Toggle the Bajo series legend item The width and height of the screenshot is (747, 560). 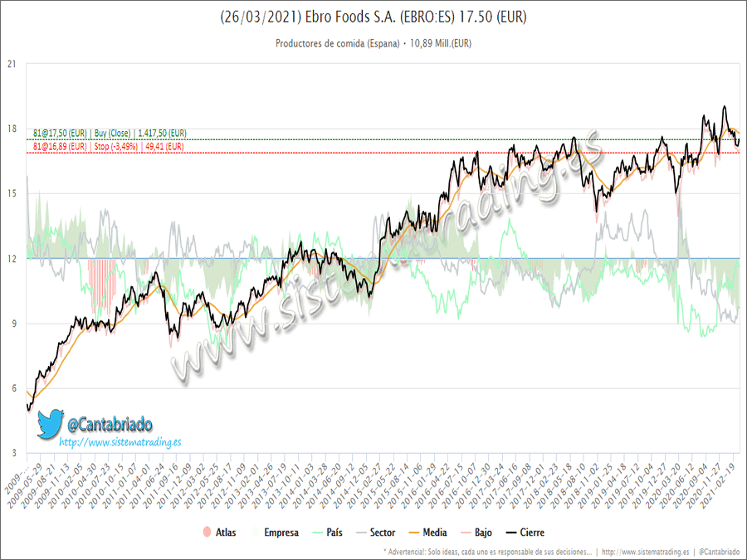pyautogui.click(x=476, y=533)
